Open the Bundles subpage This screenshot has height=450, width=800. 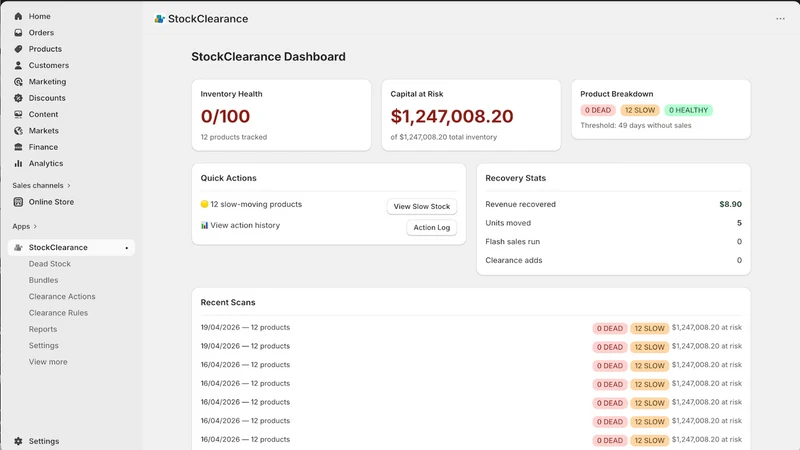click(x=43, y=280)
